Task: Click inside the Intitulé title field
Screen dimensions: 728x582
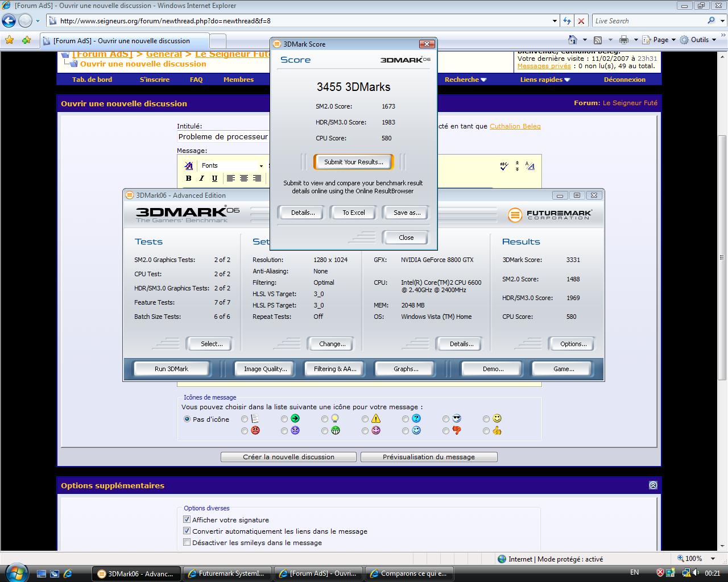Action: 223,137
